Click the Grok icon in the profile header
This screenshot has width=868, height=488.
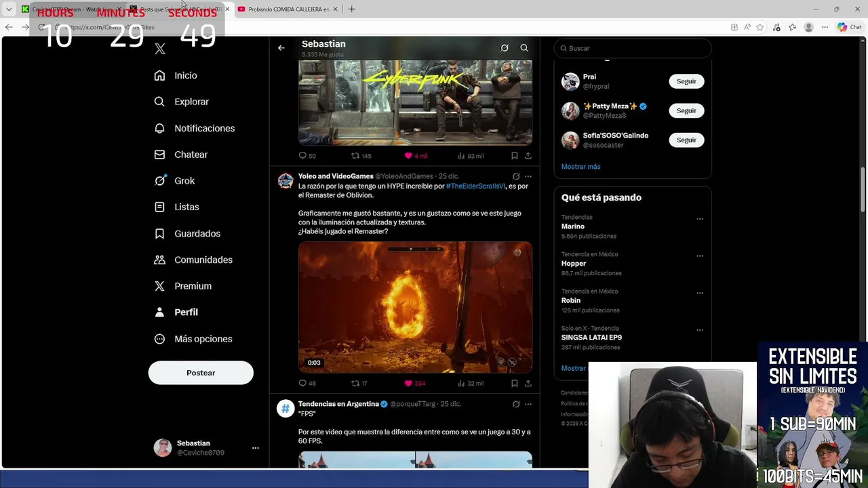(505, 48)
